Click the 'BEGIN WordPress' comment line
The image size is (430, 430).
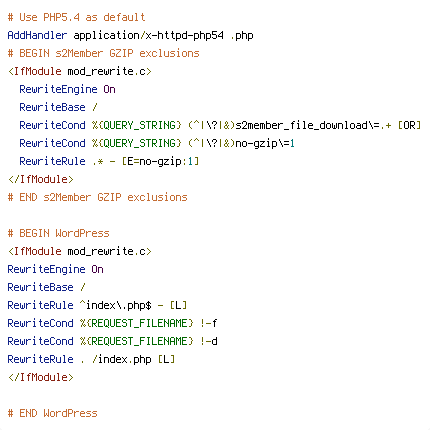[58, 233]
